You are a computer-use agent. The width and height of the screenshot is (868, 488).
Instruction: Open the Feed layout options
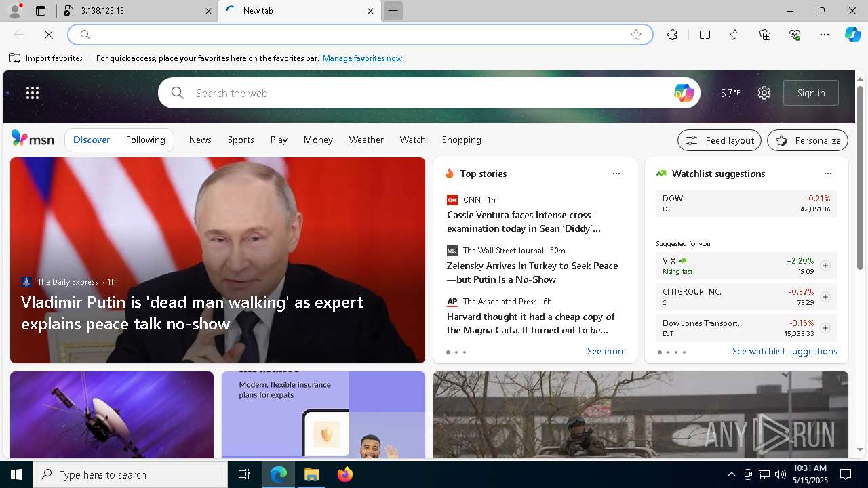719,140
